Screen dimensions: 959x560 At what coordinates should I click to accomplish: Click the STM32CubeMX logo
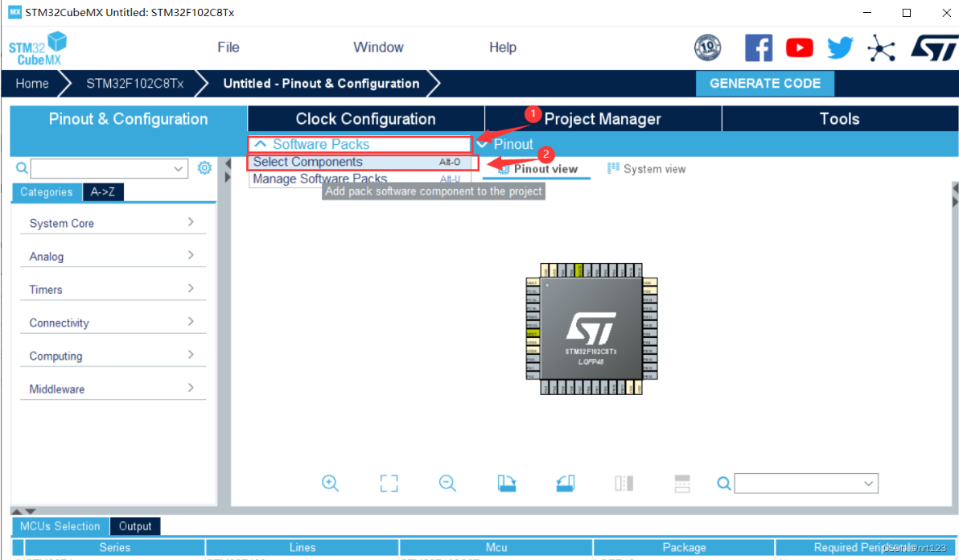click(x=38, y=48)
